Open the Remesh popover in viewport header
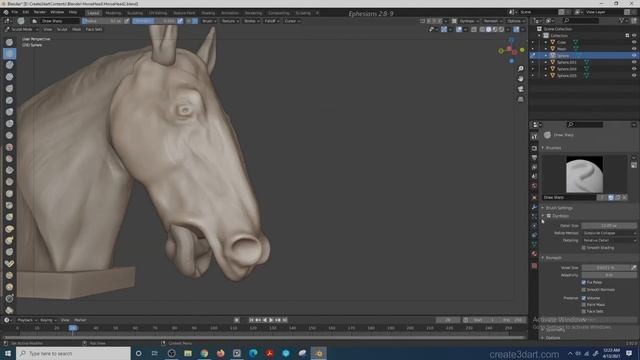This screenshot has height=360, width=640. [x=492, y=21]
